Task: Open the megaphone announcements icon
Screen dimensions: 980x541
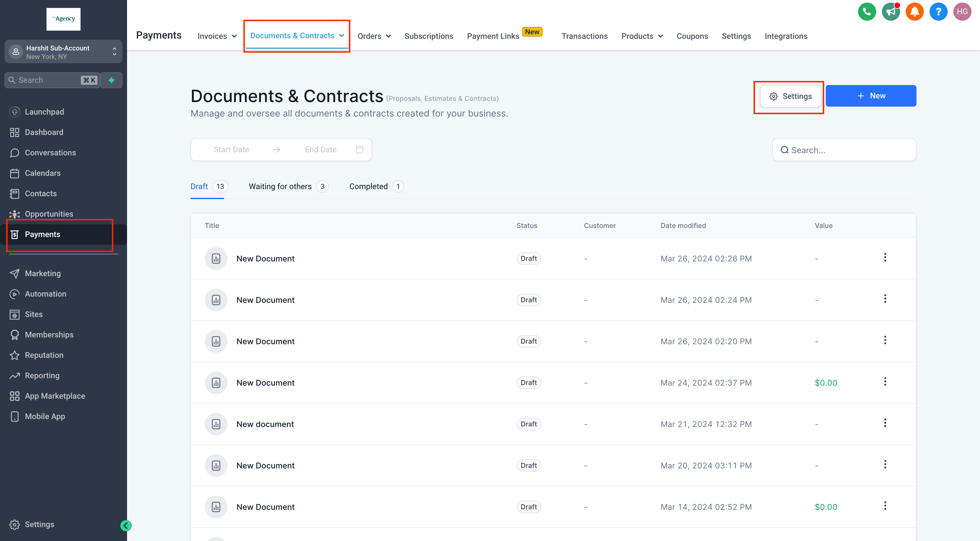Action: [x=891, y=12]
